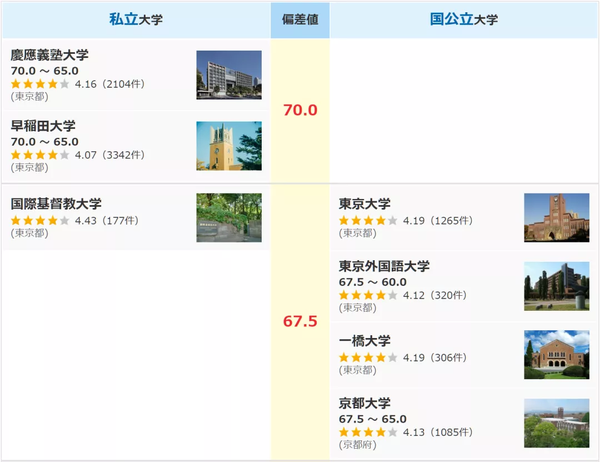
Task: Click the 慶應義塾大学 campus building thumbnail
Action: click(229, 75)
